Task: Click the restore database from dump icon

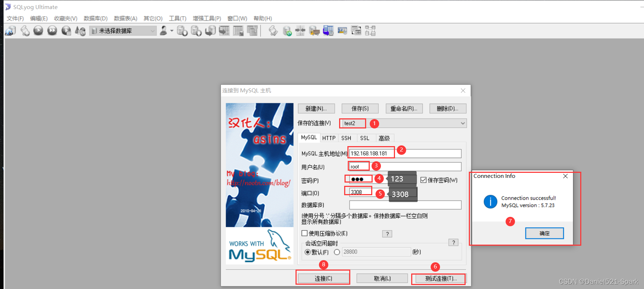Action: (x=210, y=31)
